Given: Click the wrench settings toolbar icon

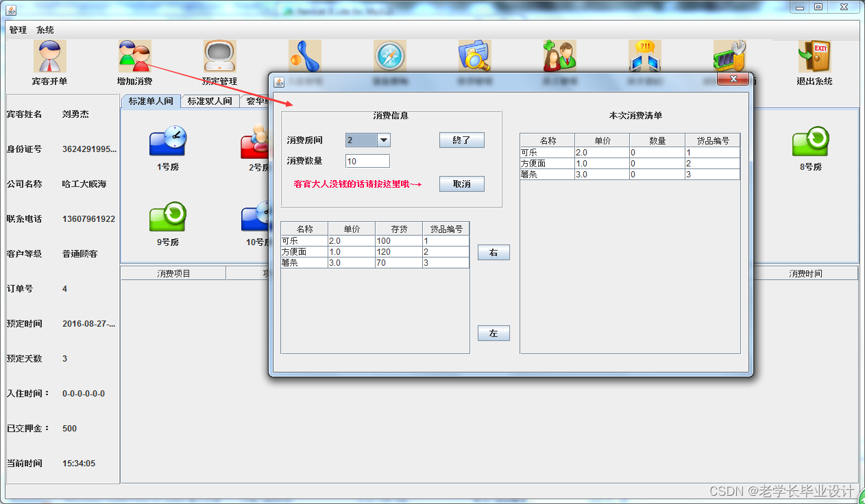Looking at the screenshot, I should click(x=728, y=55).
